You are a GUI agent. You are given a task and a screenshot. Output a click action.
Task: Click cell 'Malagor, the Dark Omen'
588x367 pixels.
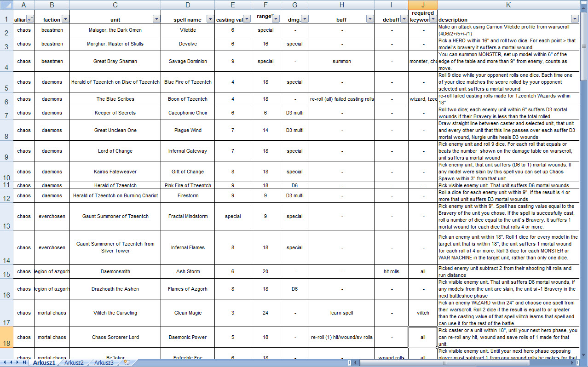pos(115,30)
